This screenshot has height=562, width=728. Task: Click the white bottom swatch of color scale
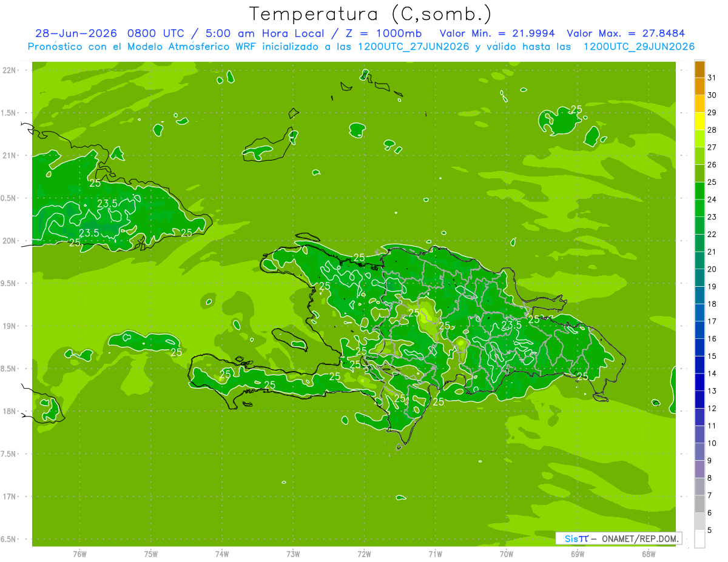(699, 538)
